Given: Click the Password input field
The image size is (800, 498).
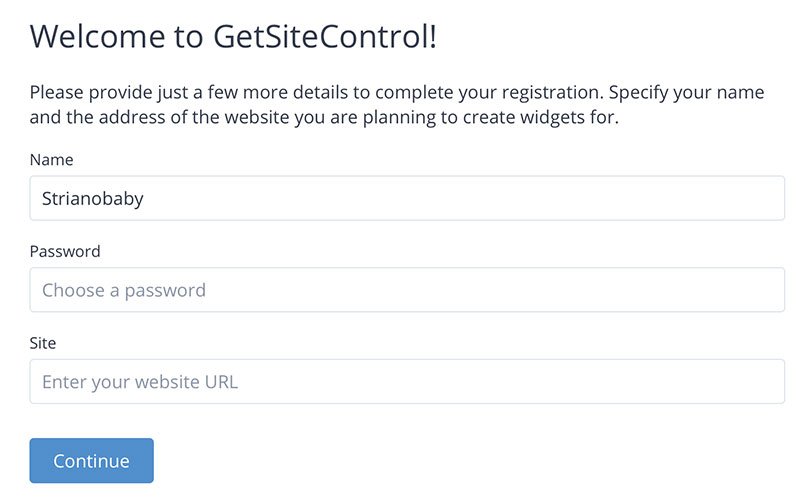Looking at the screenshot, I should point(406,290).
